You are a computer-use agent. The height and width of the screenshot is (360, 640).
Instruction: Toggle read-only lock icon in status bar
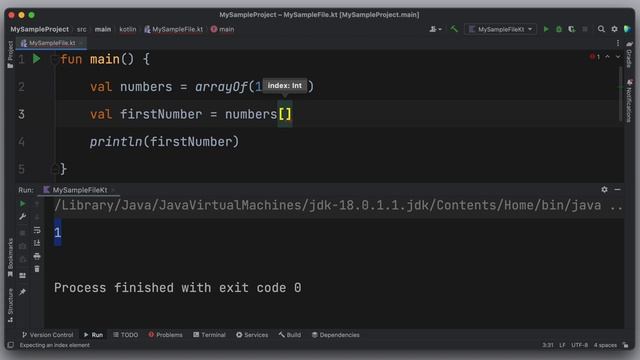pos(626,345)
